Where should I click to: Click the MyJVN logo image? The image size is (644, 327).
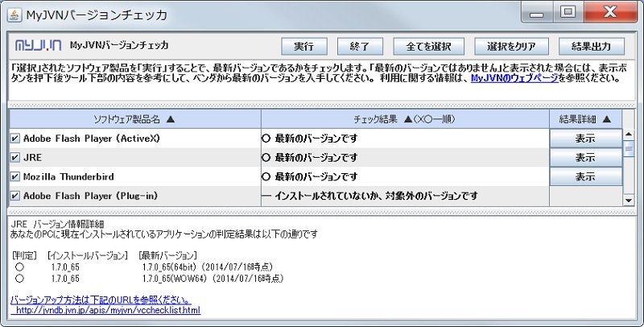[x=38, y=46]
